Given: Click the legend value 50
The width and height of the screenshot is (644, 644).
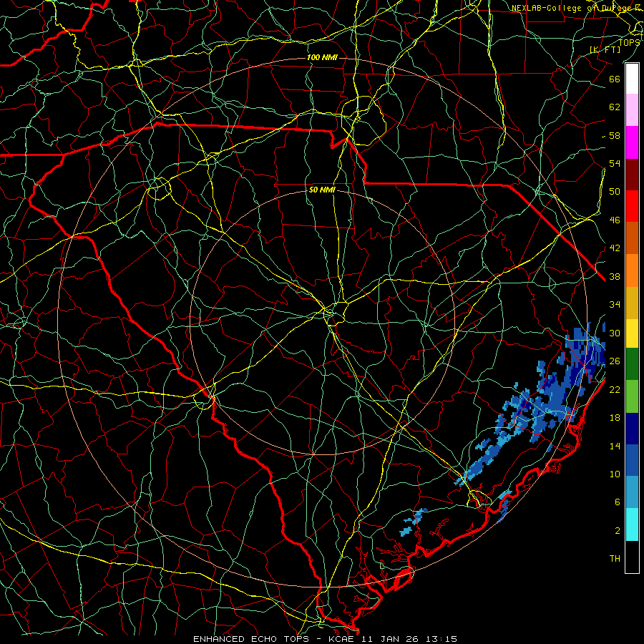Looking at the screenshot, I should [615, 192].
